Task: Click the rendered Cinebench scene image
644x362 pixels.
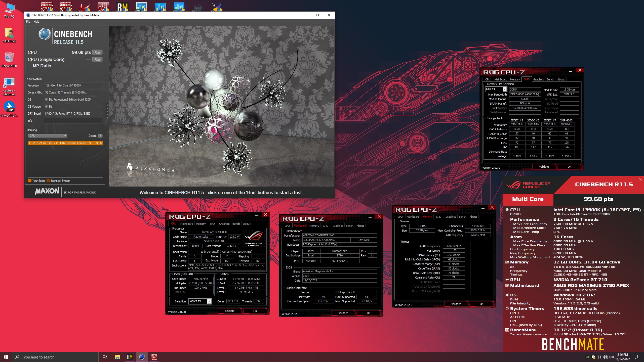Action: 221,106
